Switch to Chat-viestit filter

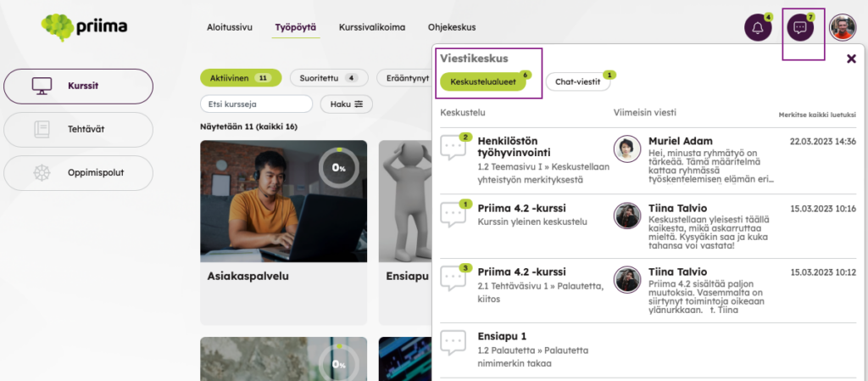(577, 82)
